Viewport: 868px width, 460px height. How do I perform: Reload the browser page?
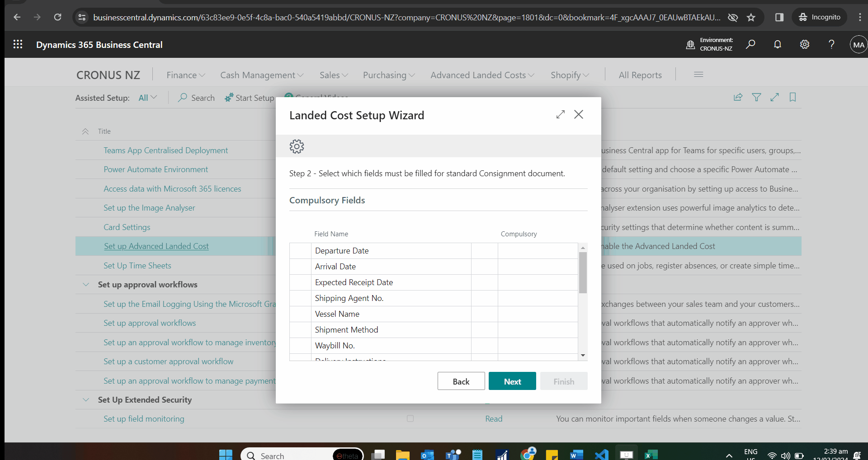(57, 17)
